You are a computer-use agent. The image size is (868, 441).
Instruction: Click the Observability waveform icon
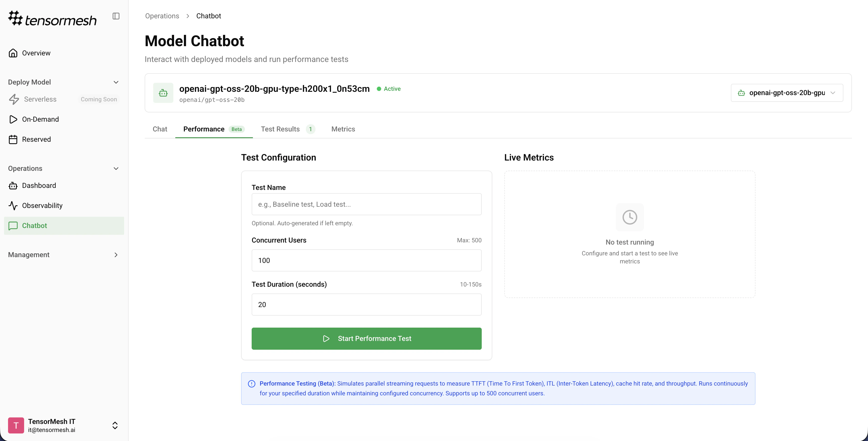pyautogui.click(x=13, y=205)
